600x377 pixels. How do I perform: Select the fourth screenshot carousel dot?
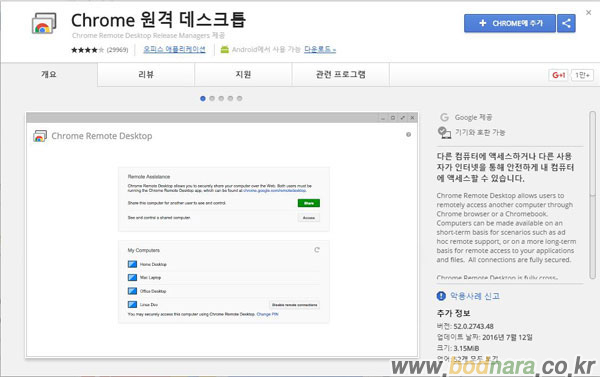click(230, 98)
